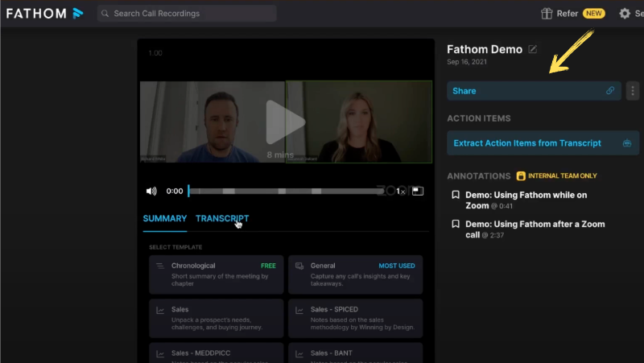Copy the share link via chain icon
Image resolution: width=644 pixels, height=363 pixels.
point(610,91)
